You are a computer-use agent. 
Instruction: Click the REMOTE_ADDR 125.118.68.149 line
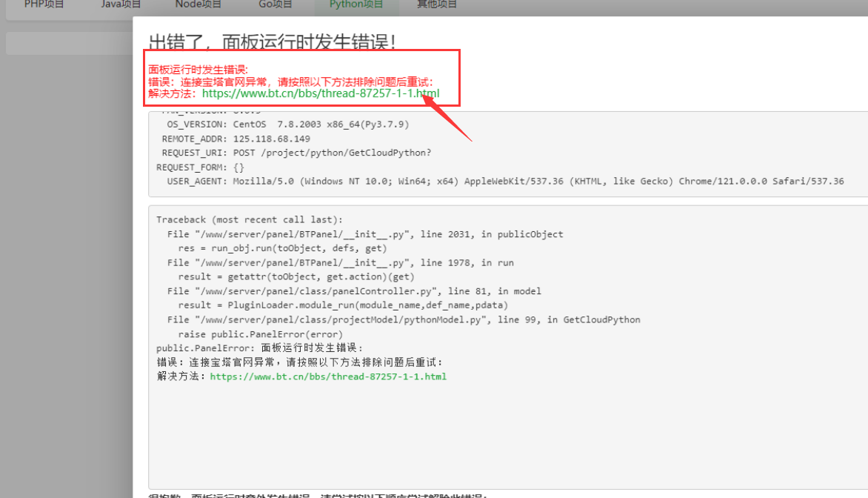click(x=236, y=139)
